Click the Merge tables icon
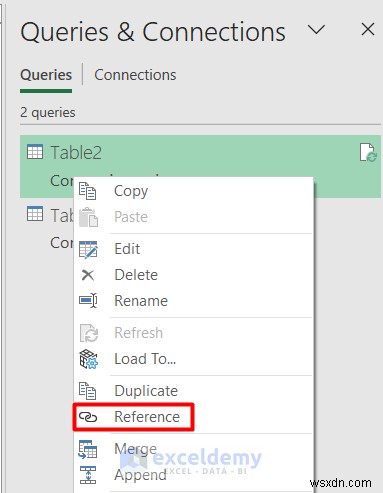The width and height of the screenshot is (383, 493). tap(88, 449)
